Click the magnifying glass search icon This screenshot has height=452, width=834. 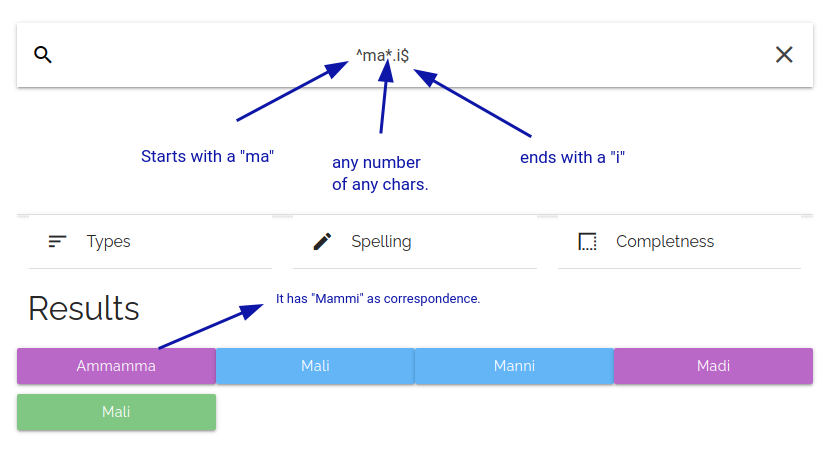[x=42, y=55]
